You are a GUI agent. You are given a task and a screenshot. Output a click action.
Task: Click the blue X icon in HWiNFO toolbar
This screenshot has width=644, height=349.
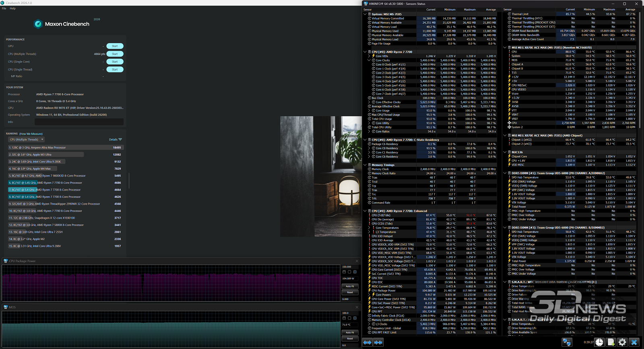click(634, 342)
